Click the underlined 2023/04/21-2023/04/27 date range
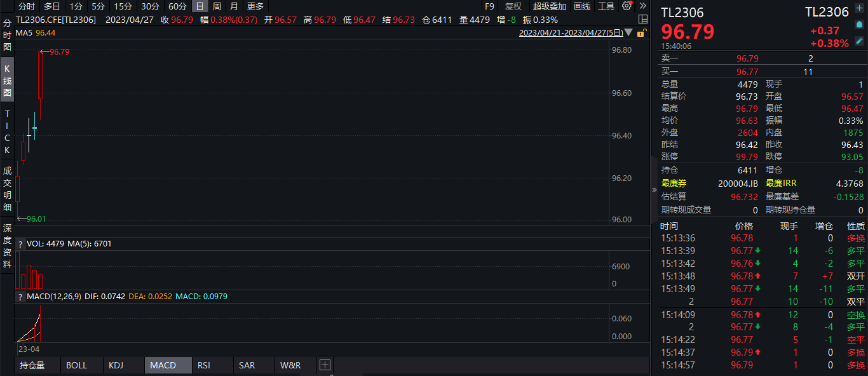The width and height of the screenshot is (868, 376). (570, 32)
